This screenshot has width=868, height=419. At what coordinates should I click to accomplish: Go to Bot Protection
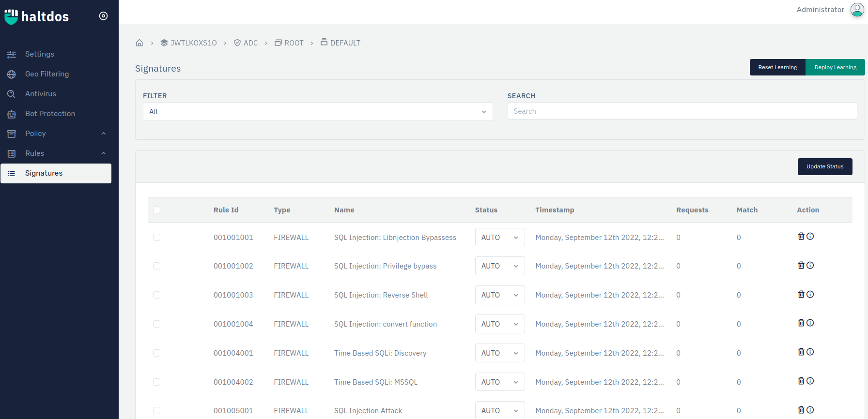50,114
